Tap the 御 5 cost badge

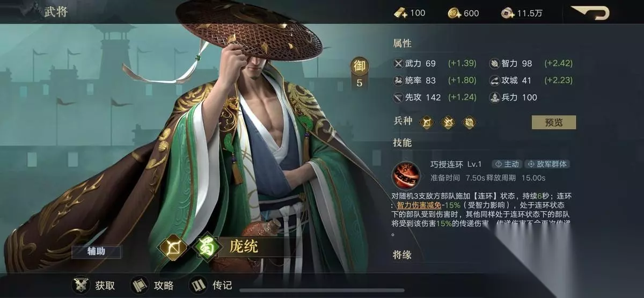pos(359,72)
